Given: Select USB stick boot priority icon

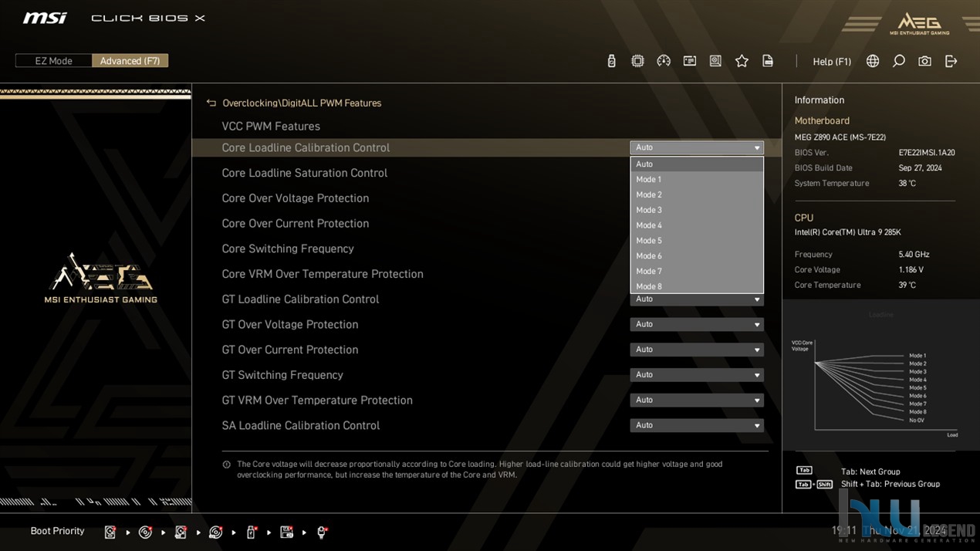Looking at the screenshot, I should (x=252, y=532).
